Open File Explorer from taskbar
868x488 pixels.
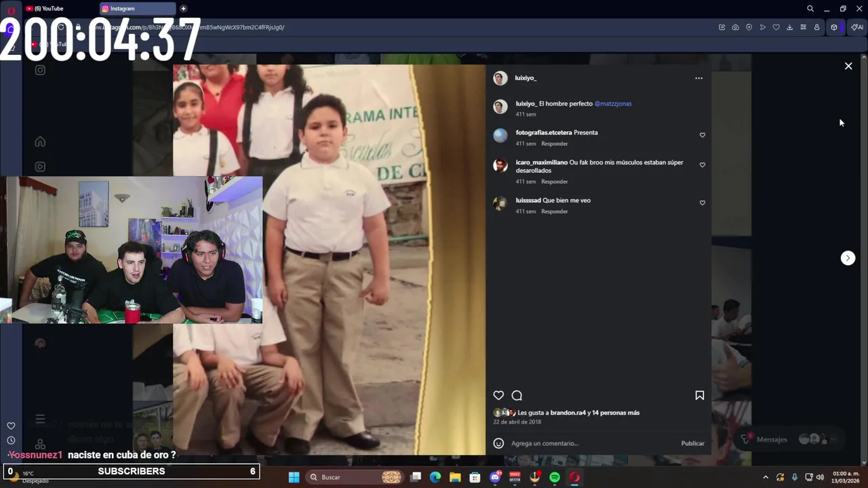tap(455, 477)
